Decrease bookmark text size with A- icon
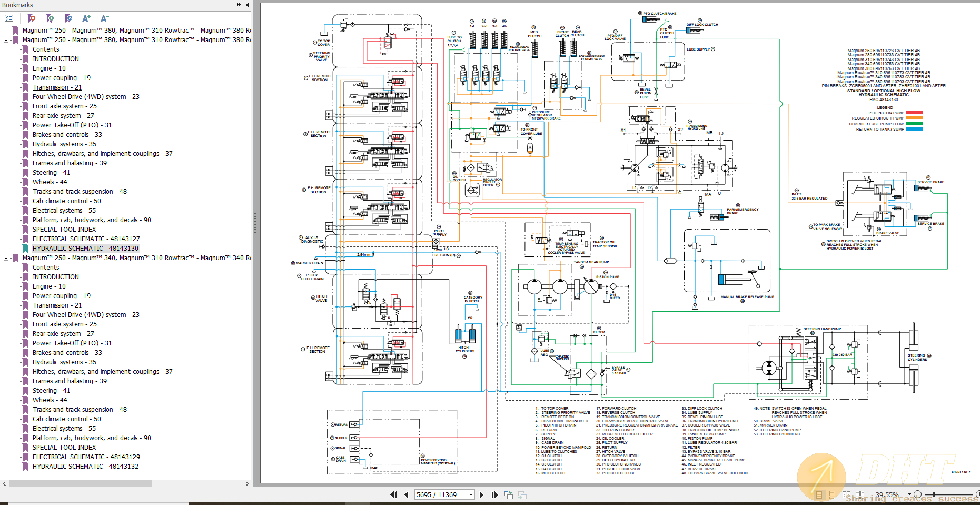This screenshot has height=505, width=980. (x=104, y=18)
